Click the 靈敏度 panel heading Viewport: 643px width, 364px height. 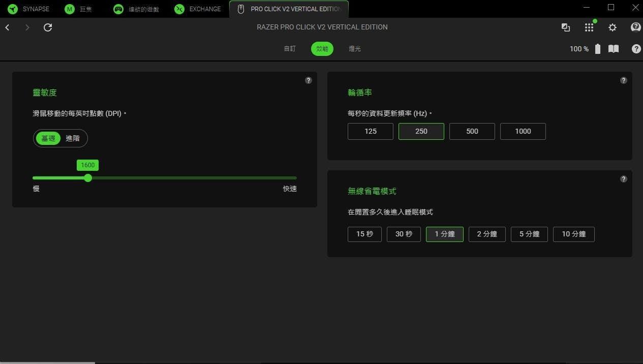(45, 93)
